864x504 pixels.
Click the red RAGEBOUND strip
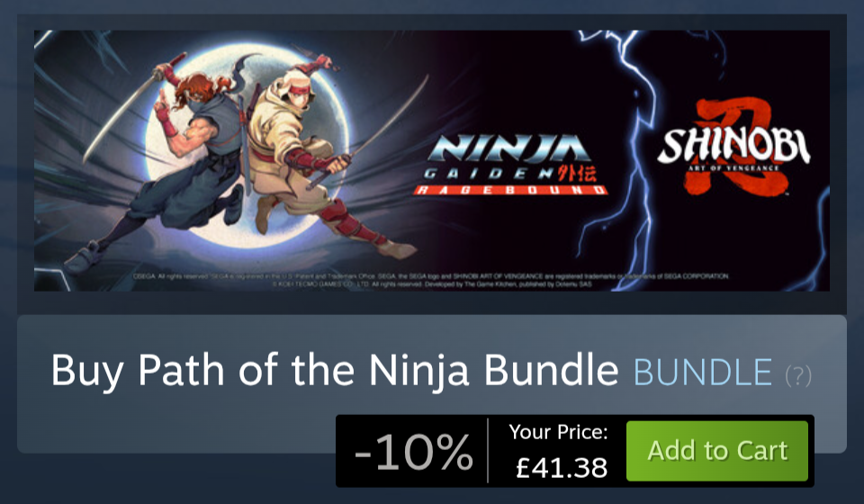511,190
